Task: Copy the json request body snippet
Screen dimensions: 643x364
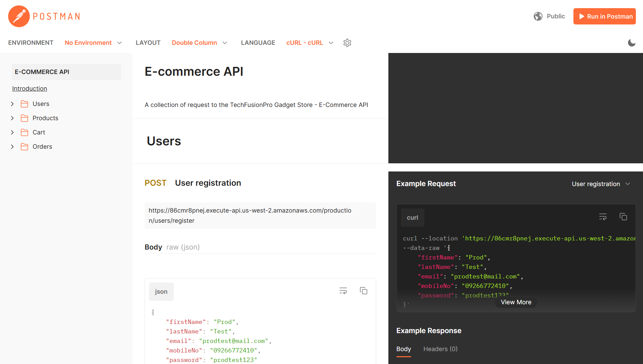Action: point(364,291)
